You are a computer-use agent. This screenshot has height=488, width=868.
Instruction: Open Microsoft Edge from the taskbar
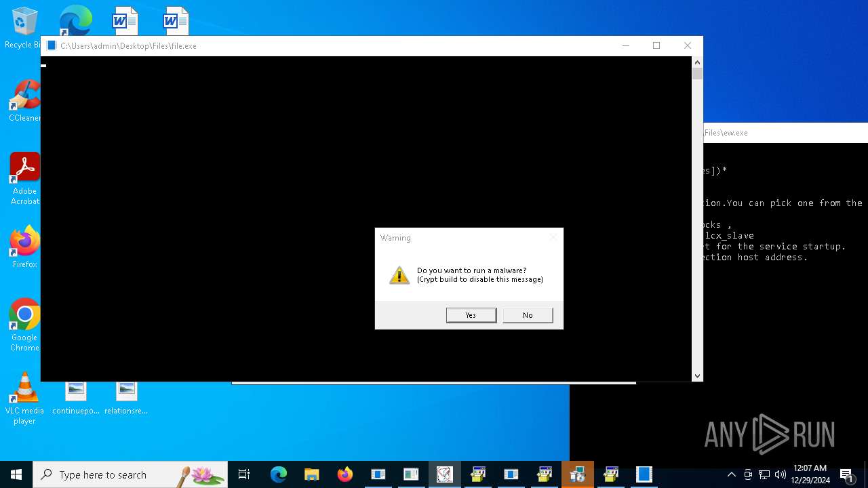coord(279,474)
